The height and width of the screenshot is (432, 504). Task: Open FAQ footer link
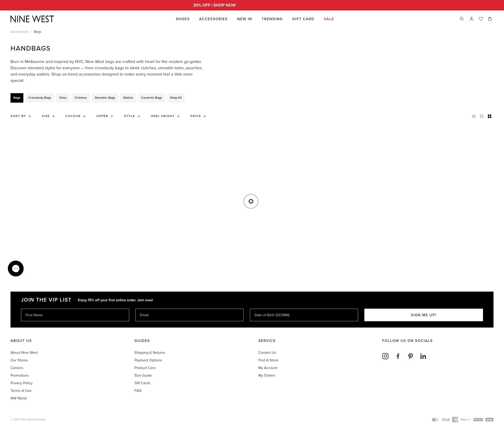pos(138,391)
